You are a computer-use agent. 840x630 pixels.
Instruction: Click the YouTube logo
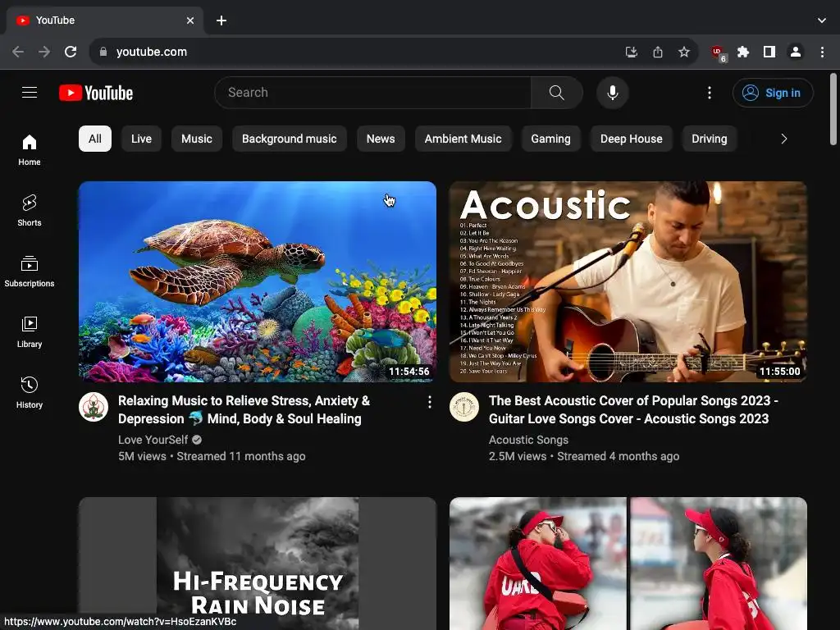96,93
